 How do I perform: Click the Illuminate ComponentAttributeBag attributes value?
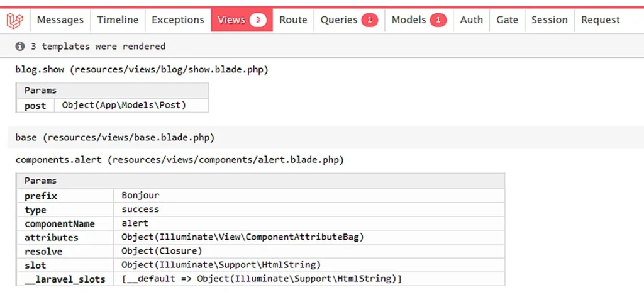click(x=243, y=237)
